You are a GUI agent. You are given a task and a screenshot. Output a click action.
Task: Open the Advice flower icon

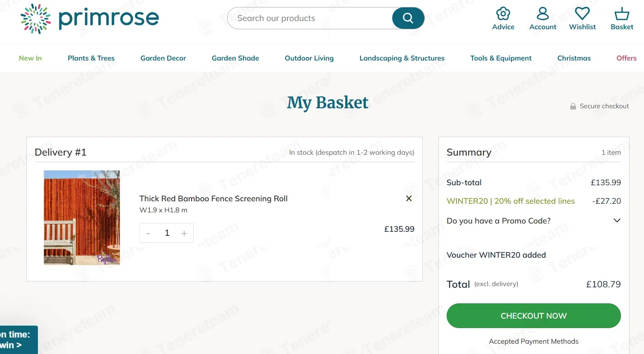(503, 14)
